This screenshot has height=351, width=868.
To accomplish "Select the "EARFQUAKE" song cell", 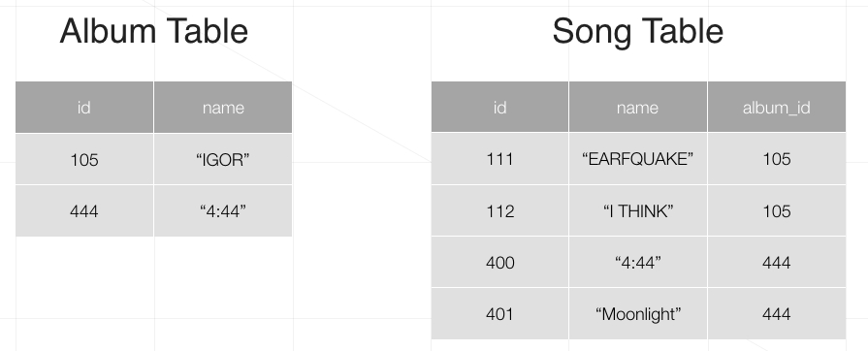I will click(x=638, y=159).
